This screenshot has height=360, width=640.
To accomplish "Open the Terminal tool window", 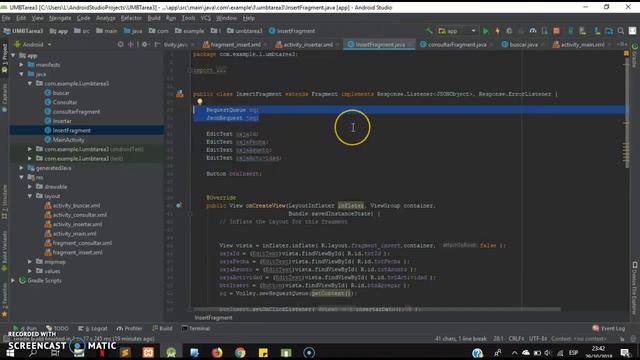I will point(196,328).
